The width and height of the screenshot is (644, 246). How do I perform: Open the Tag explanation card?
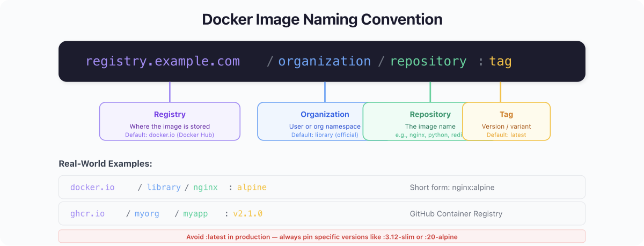(x=506, y=121)
